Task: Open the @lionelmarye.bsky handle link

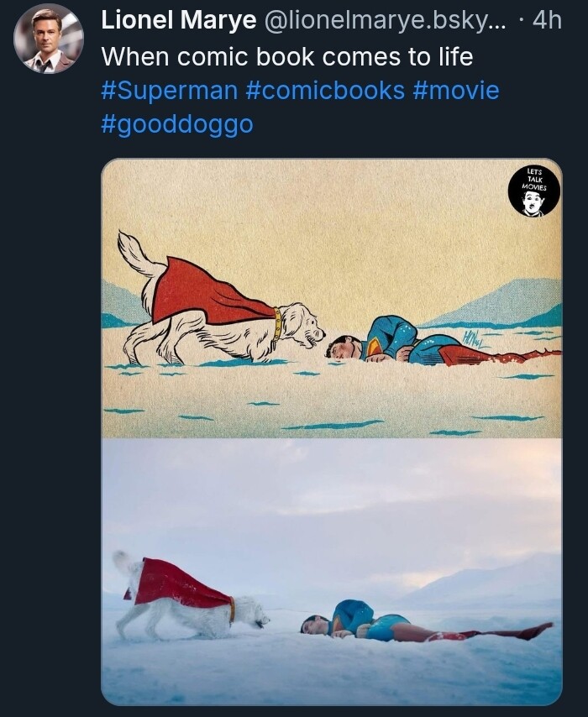Action: point(386,21)
